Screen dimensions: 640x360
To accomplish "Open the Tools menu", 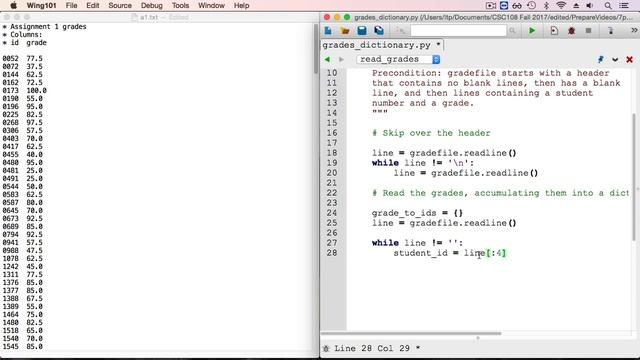I will tap(180, 5).
